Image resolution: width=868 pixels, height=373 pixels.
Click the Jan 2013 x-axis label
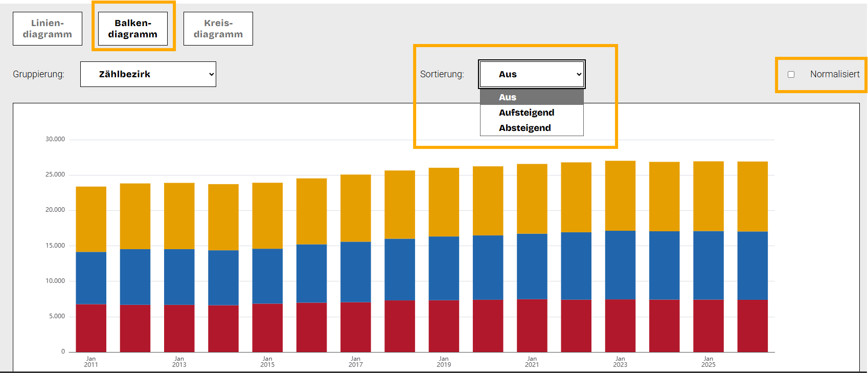point(179,362)
